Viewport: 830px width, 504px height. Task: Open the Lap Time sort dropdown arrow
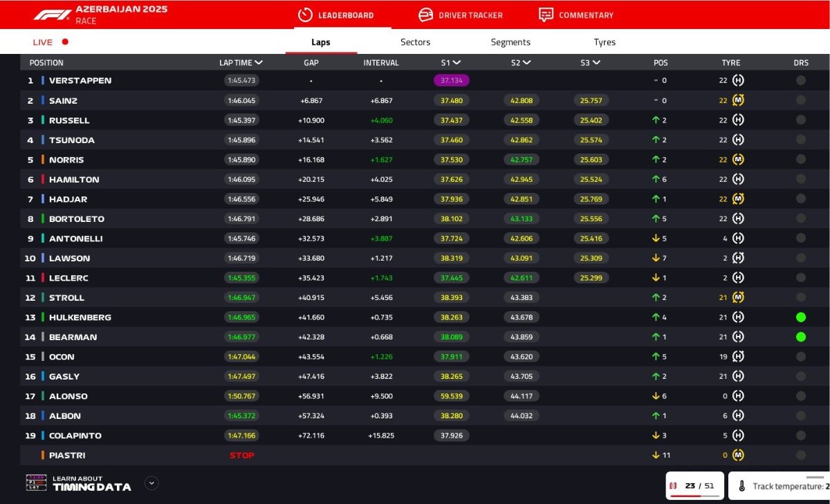(x=259, y=62)
